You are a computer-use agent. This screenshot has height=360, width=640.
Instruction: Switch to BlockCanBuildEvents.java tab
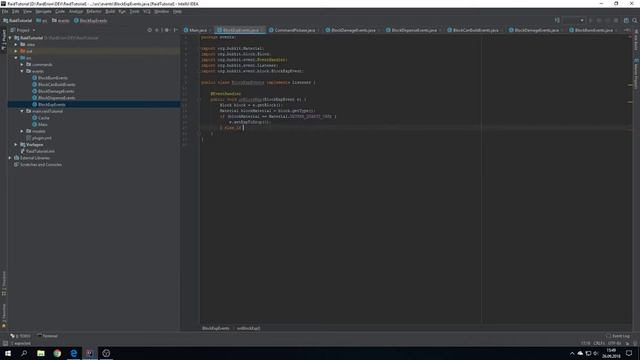pyautogui.click(x=475, y=30)
